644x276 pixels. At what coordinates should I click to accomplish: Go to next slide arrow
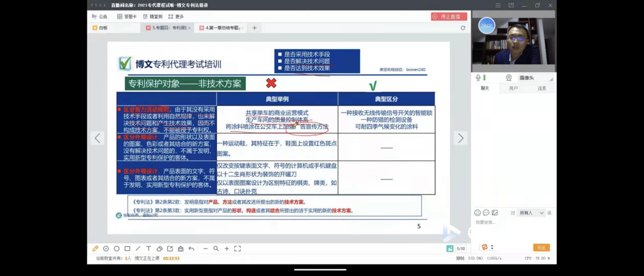[x=460, y=138]
